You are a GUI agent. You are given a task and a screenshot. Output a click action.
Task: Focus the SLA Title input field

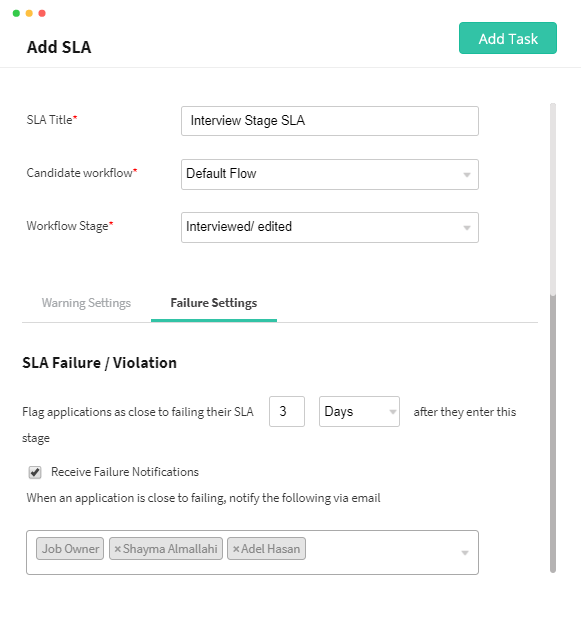pos(330,121)
